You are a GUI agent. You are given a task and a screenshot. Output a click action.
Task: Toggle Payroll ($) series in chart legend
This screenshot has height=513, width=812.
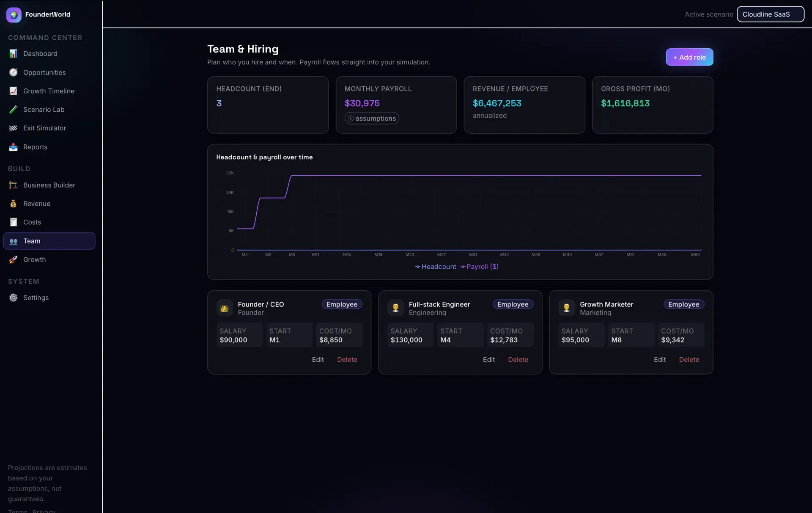coord(480,267)
